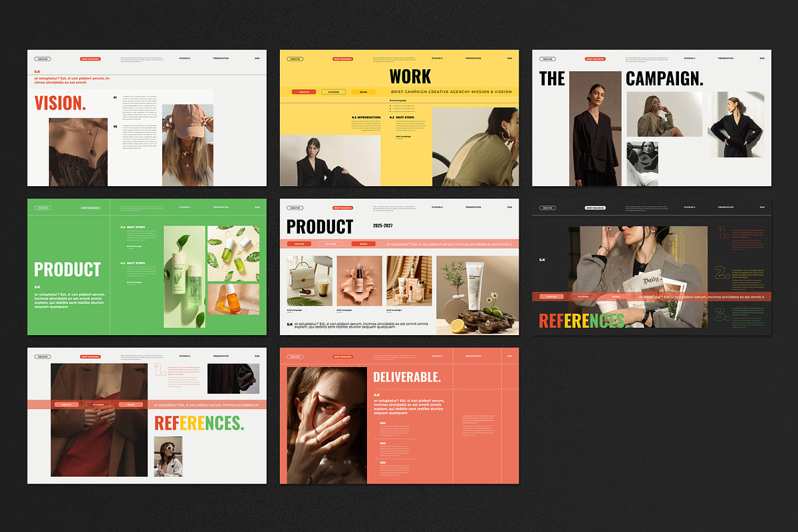Screen dimensions: 798x532
Task: Select the VISION. heading
Action: (61, 102)
